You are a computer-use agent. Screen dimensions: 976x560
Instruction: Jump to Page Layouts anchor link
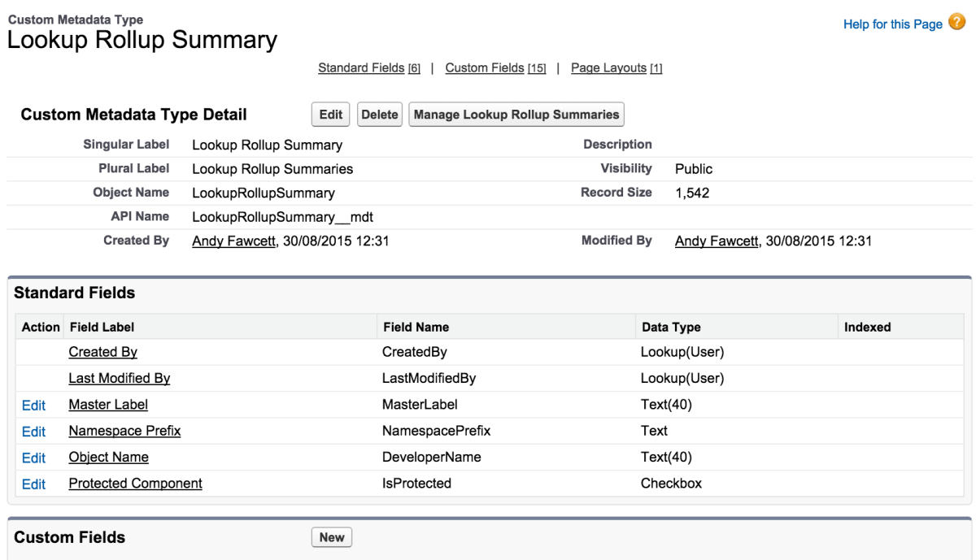(608, 68)
